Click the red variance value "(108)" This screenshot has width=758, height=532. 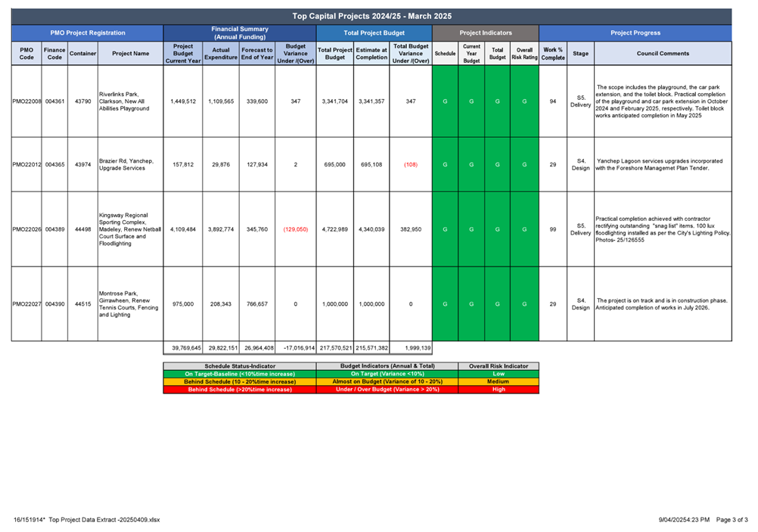pos(411,164)
